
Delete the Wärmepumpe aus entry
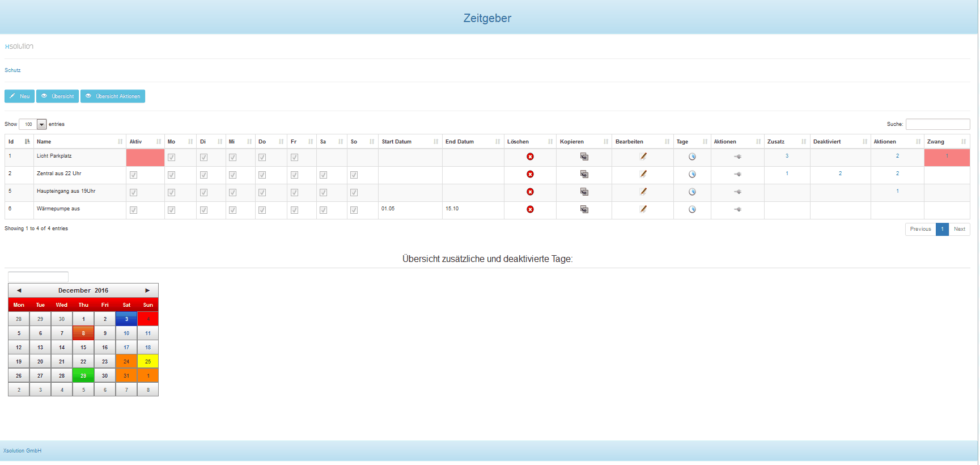pyautogui.click(x=530, y=210)
